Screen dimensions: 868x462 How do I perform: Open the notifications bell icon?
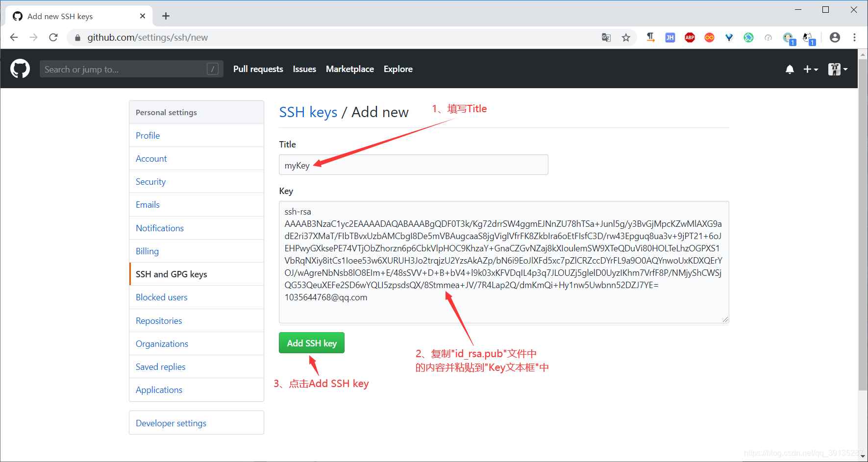point(790,70)
